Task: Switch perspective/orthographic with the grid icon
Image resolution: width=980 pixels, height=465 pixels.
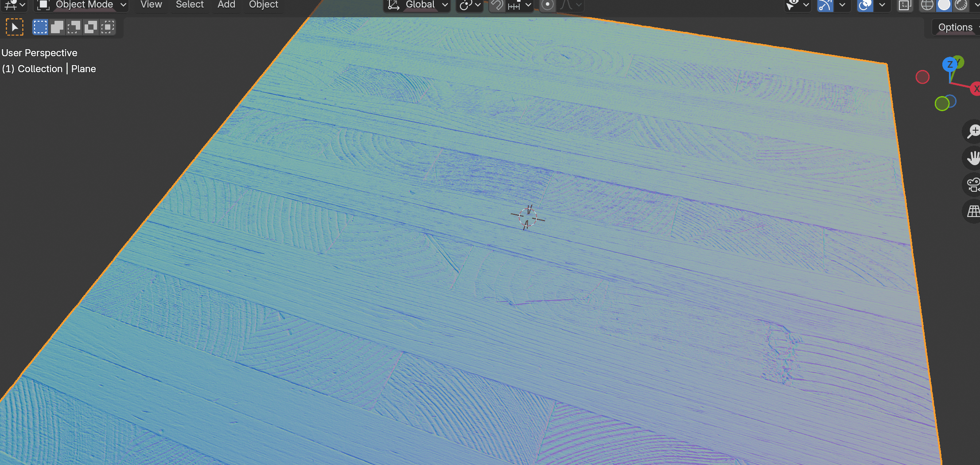Action: [x=972, y=211]
